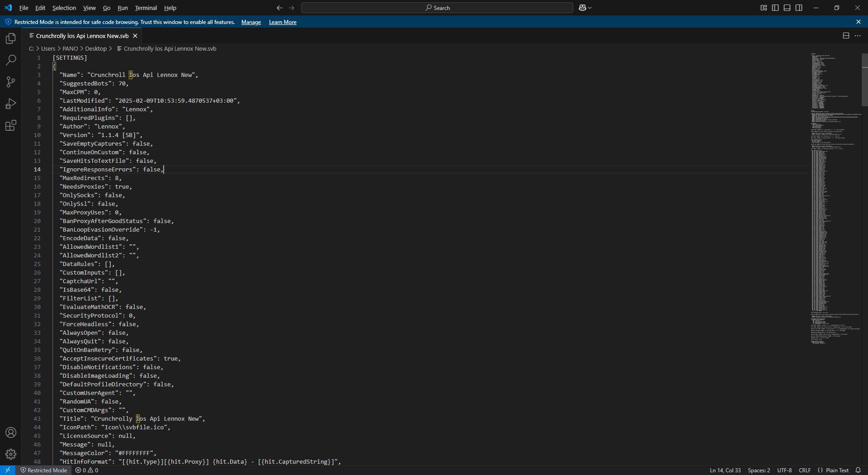Toggle the Primary Side Bar

pos(775,8)
